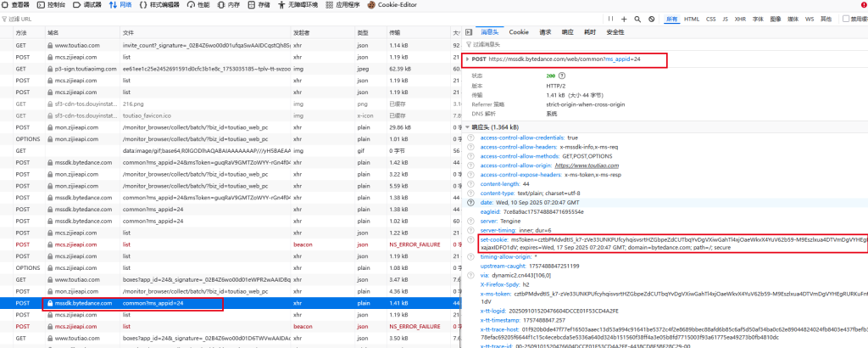This screenshot has width=868, height=348.
Task: Open network search with the magnifier icon
Action: point(637,18)
